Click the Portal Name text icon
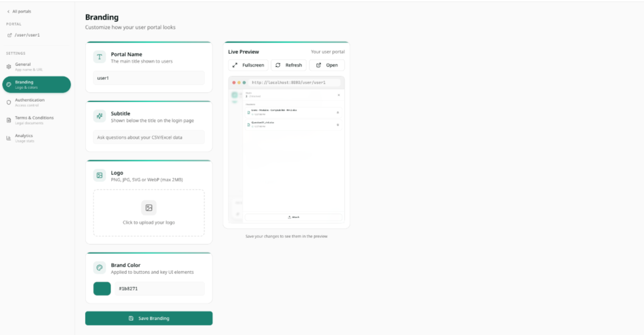This screenshot has height=335, width=644. (99, 57)
